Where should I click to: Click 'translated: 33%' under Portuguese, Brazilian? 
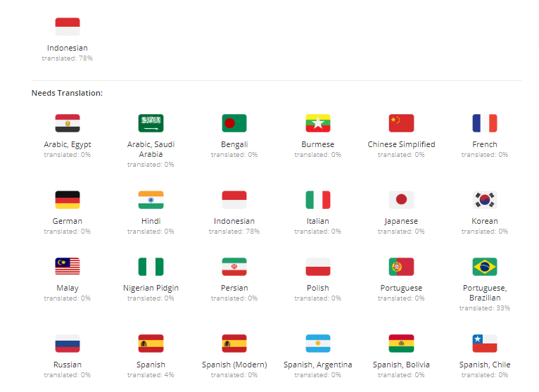(485, 308)
